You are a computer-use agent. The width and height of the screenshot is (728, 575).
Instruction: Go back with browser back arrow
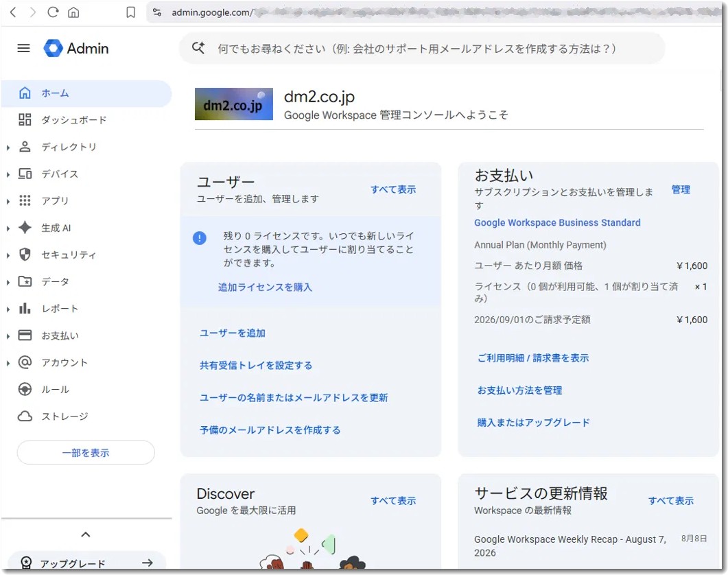(13, 12)
